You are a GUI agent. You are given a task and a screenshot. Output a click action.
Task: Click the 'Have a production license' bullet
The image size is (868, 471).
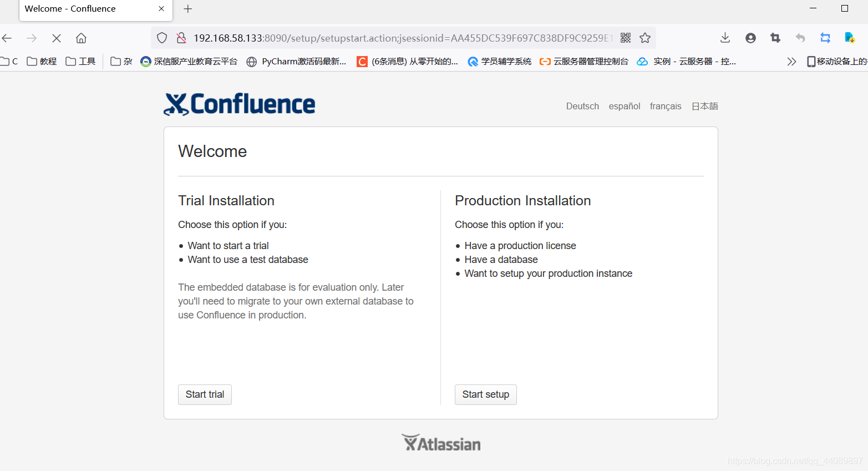coord(520,246)
